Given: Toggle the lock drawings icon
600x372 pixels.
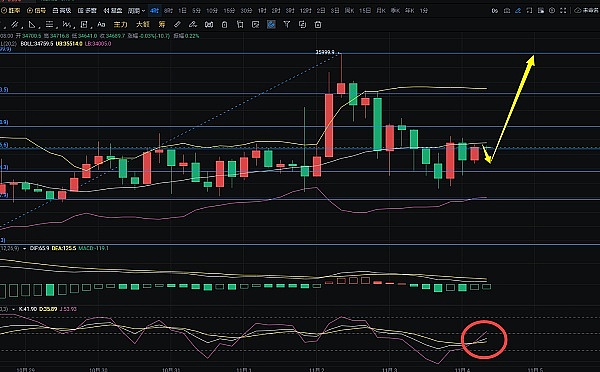Looking at the screenshot, I should 225,24.
